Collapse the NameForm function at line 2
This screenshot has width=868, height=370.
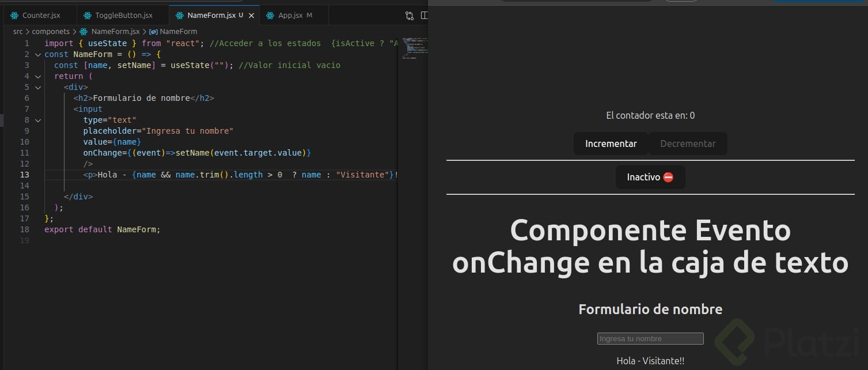pos(38,55)
